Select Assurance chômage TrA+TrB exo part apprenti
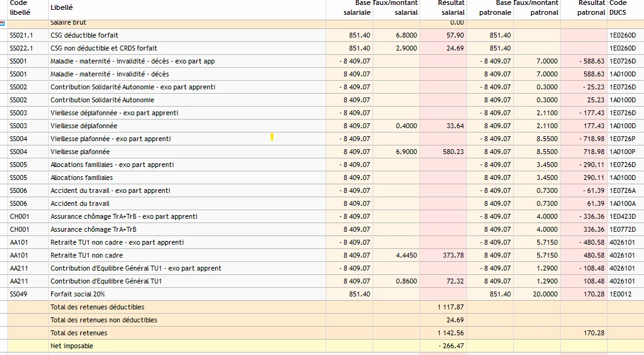This screenshot has width=644, height=355. (x=123, y=216)
